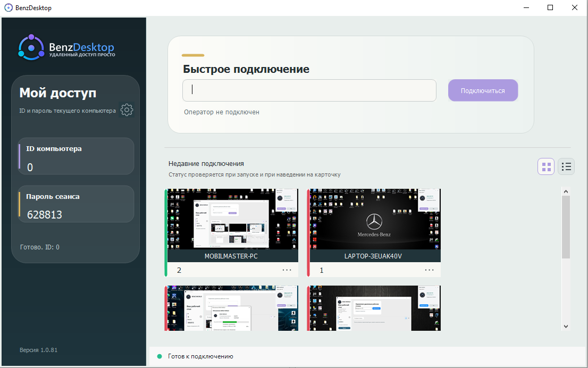
Task: Click the BenzDesktop logo in sidebar
Action: click(x=67, y=48)
